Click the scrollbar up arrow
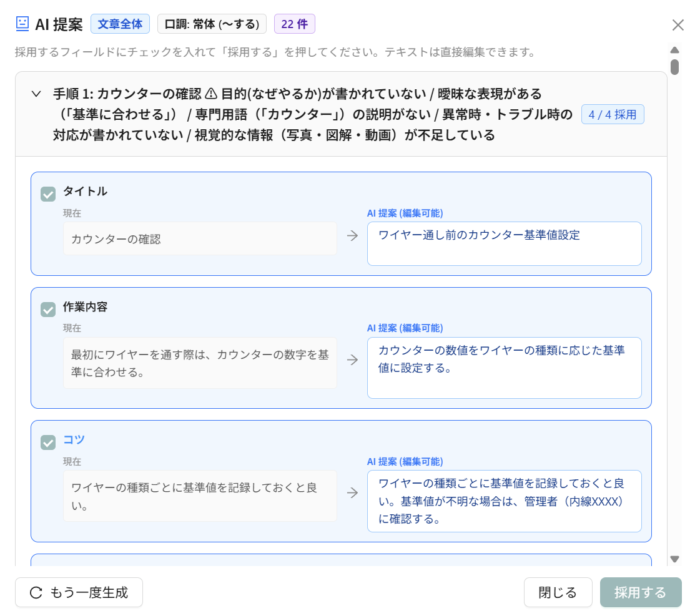The image size is (700, 616). [x=674, y=50]
